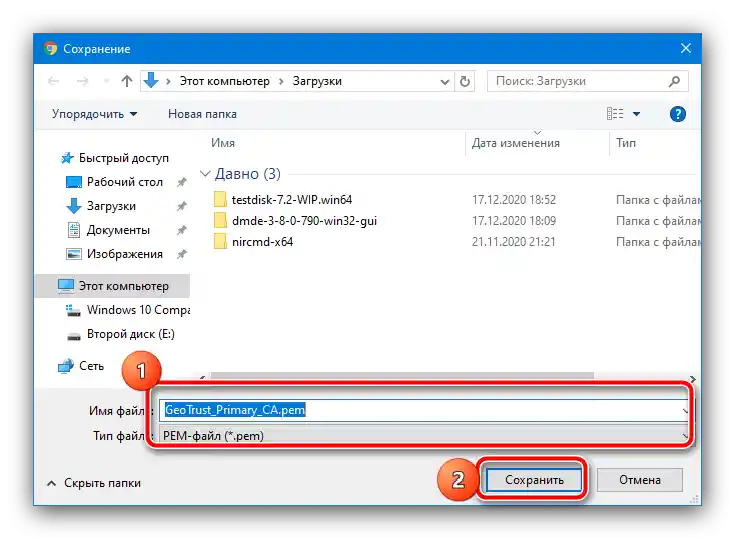Image resolution: width=735 pixels, height=539 pixels.
Task: Click the Downloads icon in address bar
Action: (x=151, y=81)
